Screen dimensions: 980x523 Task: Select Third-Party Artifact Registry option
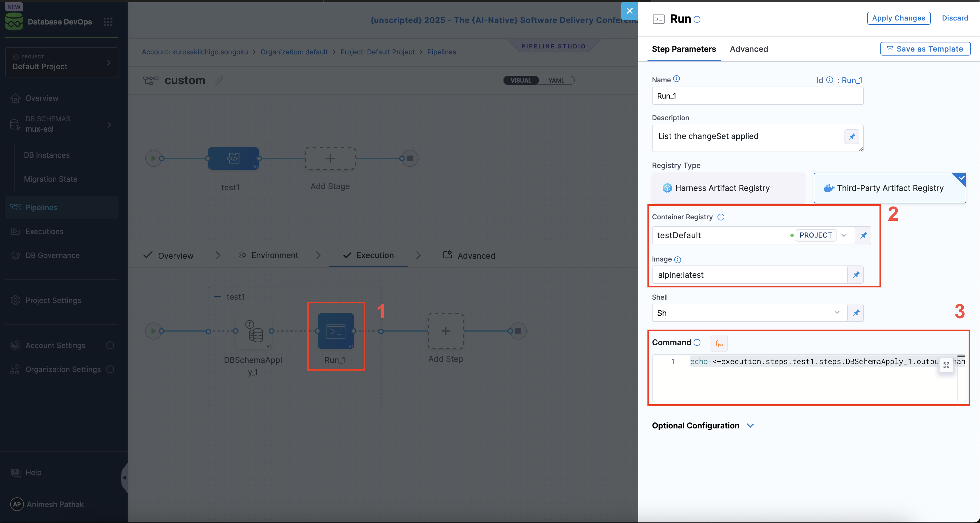coord(889,188)
